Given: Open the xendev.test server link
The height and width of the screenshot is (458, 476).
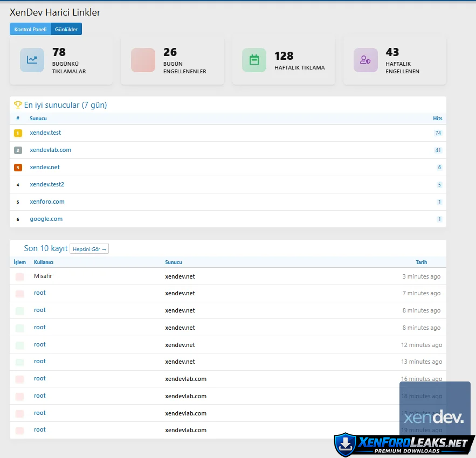Looking at the screenshot, I should (x=45, y=133).
